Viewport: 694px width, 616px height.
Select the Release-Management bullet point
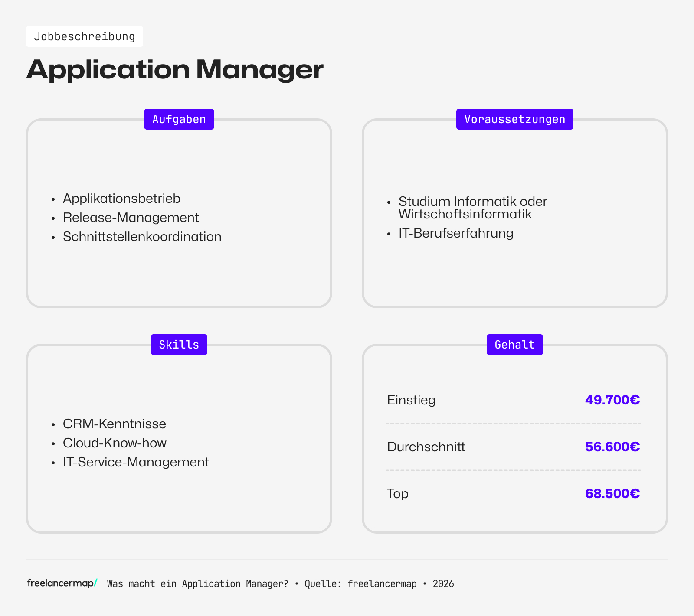pyautogui.click(x=131, y=218)
